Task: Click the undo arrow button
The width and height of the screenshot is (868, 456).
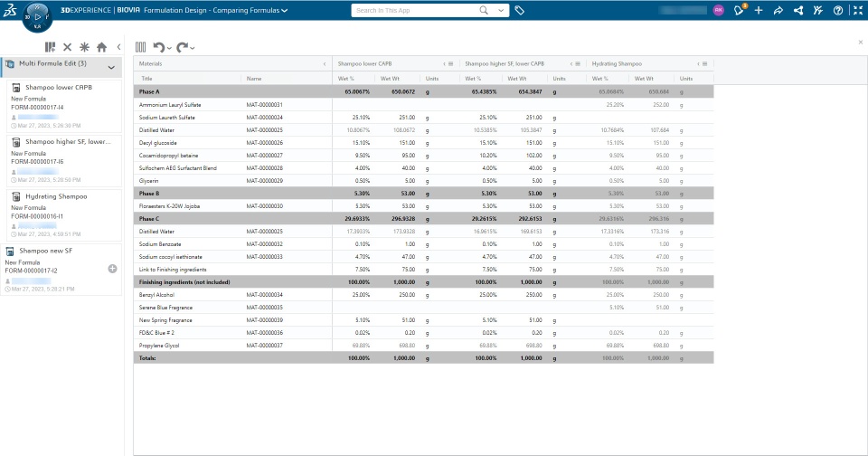Action: [159, 48]
